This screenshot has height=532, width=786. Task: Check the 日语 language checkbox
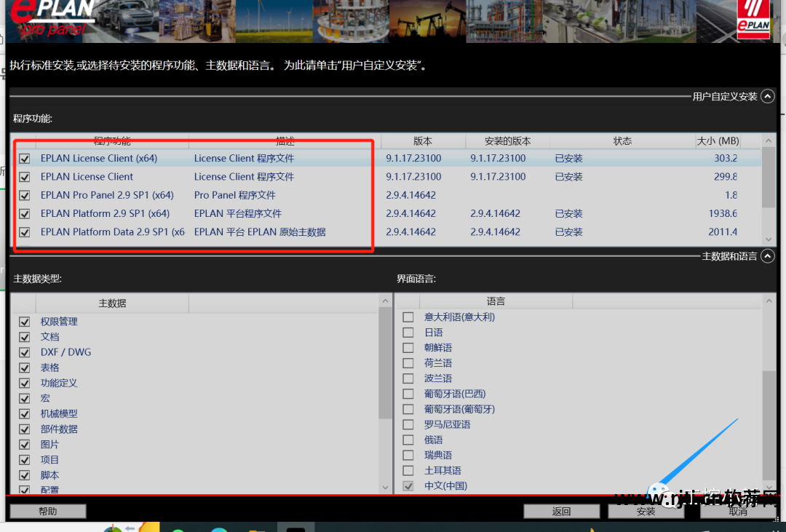pyautogui.click(x=408, y=333)
